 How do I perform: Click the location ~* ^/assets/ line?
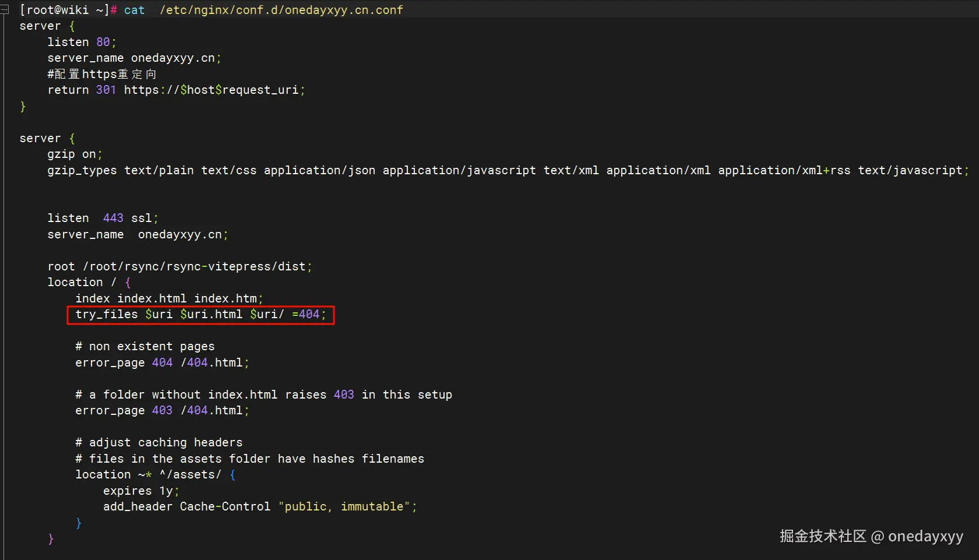point(154,474)
